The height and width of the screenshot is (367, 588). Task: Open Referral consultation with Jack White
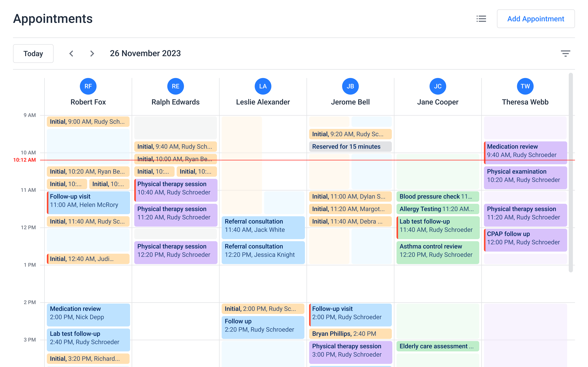(263, 228)
